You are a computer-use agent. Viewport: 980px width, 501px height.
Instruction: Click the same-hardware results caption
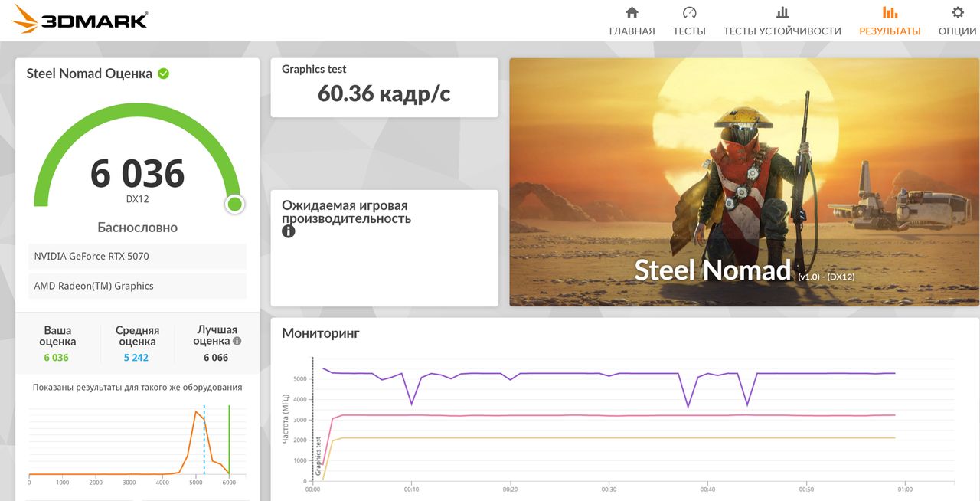(138, 388)
